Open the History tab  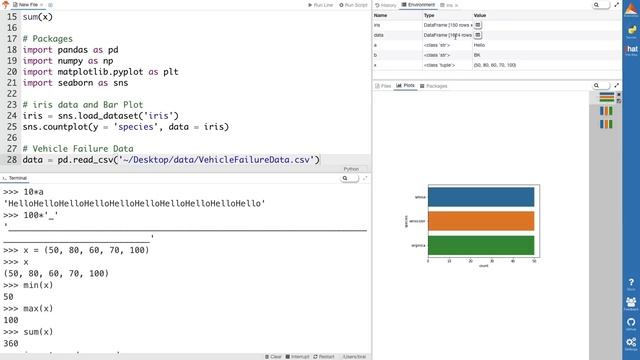click(386, 5)
